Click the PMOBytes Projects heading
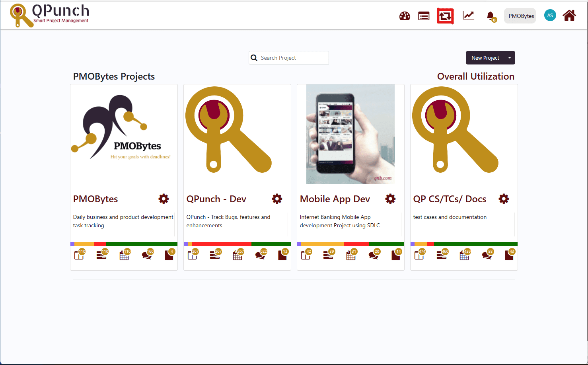Viewport: 588px width, 365px height. click(x=114, y=76)
